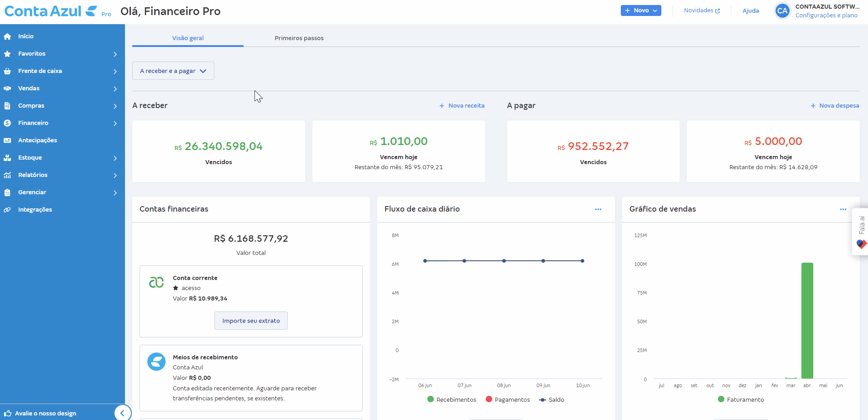Click the Valor R$ 10.989,34 text
Image resolution: width=868 pixels, height=420 pixels.
pyautogui.click(x=200, y=299)
